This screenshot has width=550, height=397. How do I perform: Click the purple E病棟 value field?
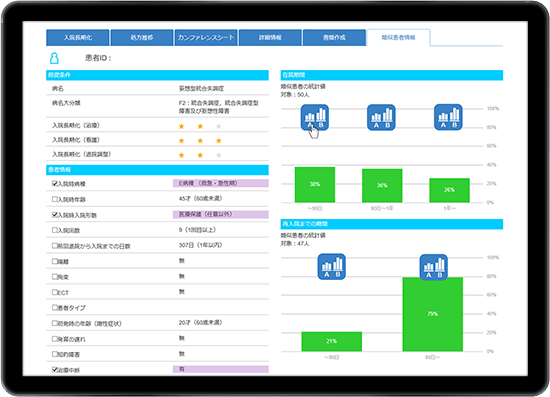[x=221, y=183]
